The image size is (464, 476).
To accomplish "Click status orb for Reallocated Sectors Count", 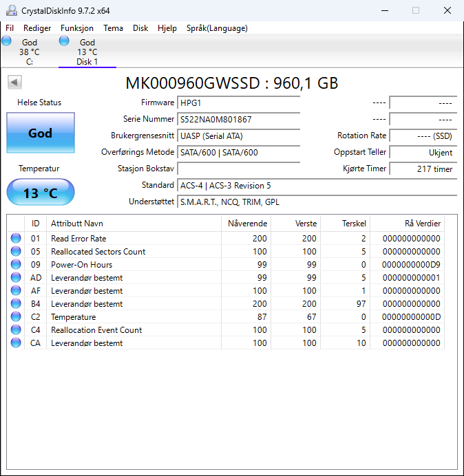I will [16, 251].
